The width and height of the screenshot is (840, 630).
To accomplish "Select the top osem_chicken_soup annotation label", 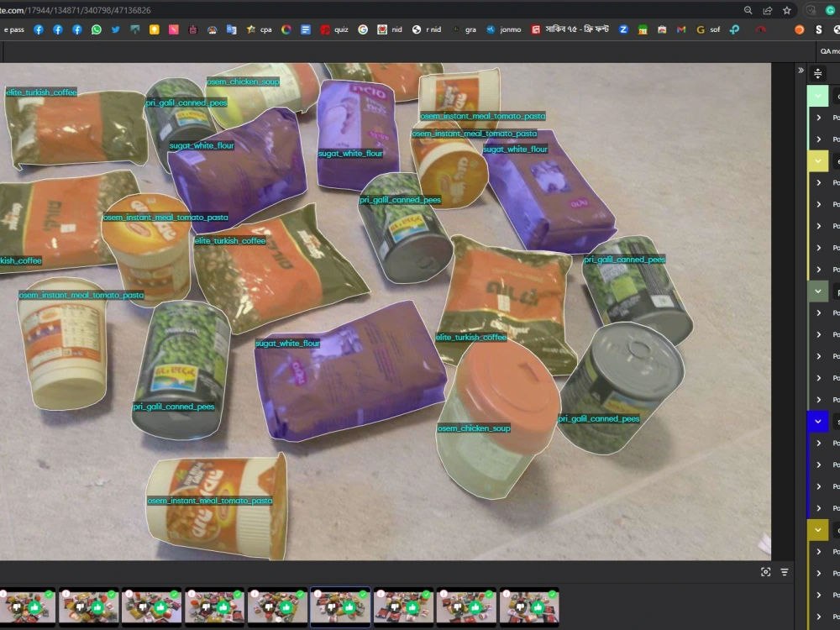I will pos(244,81).
